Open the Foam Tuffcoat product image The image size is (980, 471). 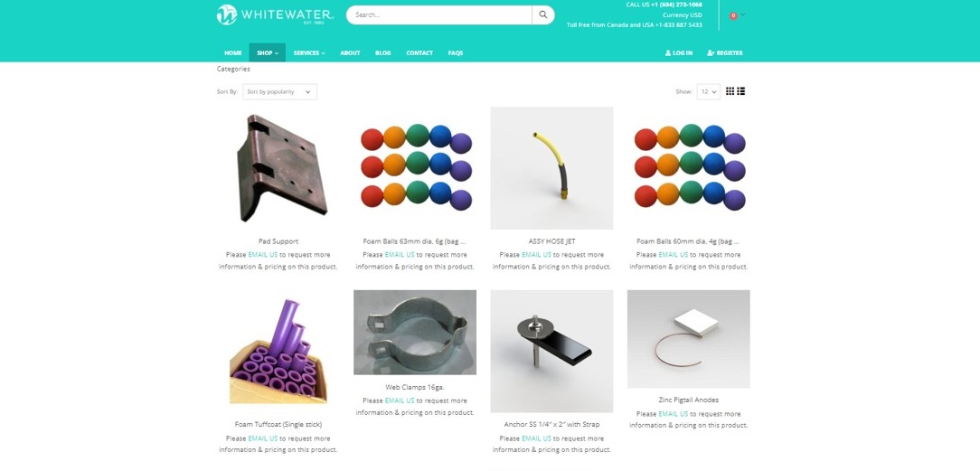pos(278,351)
